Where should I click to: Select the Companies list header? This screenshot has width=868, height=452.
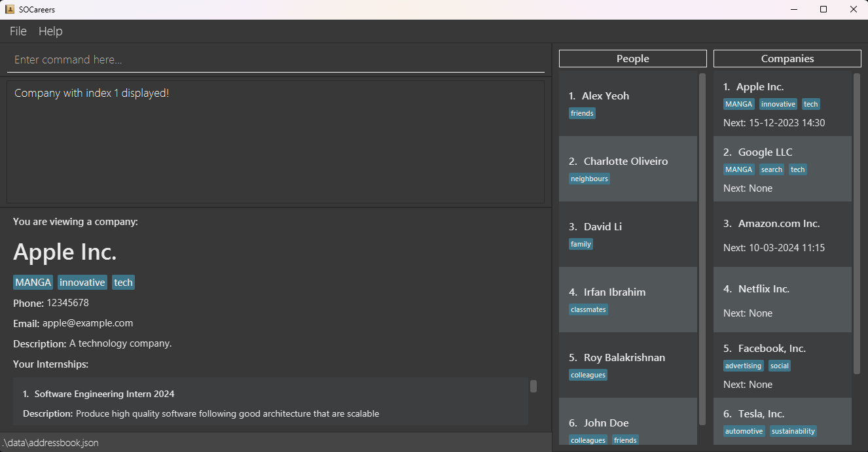(787, 58)
